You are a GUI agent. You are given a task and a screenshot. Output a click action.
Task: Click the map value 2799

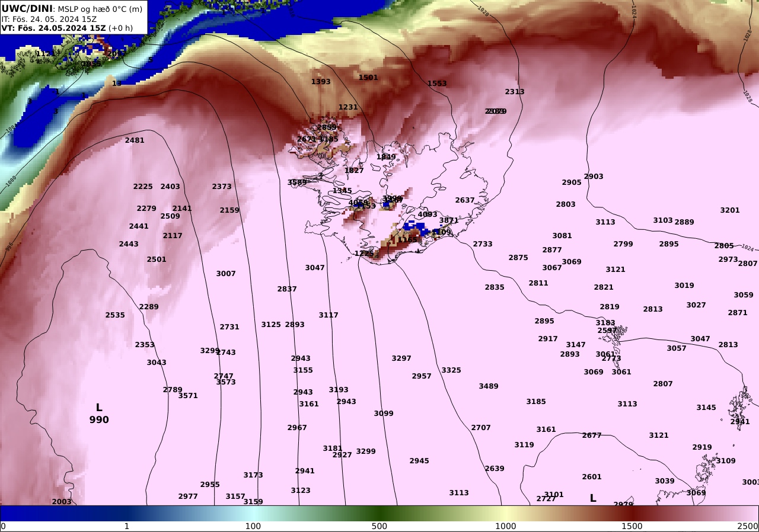pyautogui.click(x=623, y=244)
